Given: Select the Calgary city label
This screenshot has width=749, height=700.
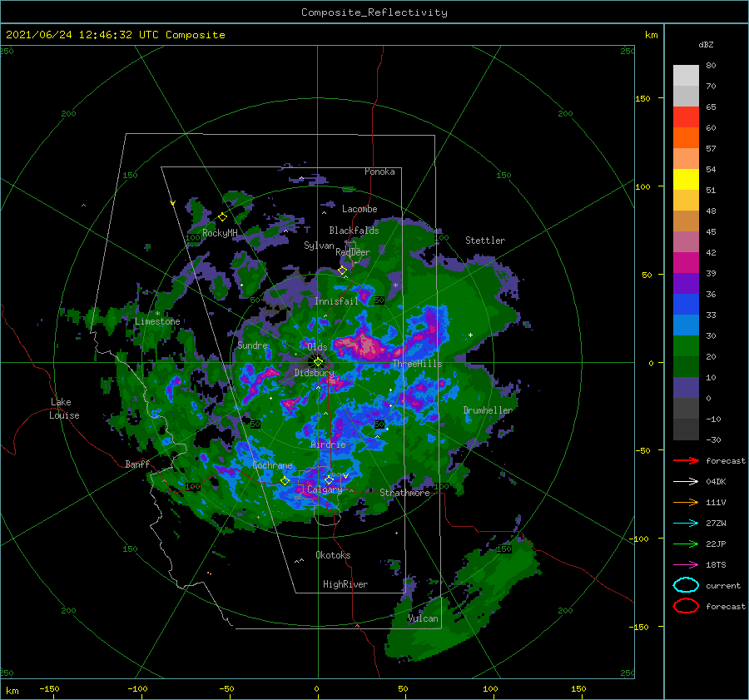Looking at the screenshot, I should click(x=325, y=489).
